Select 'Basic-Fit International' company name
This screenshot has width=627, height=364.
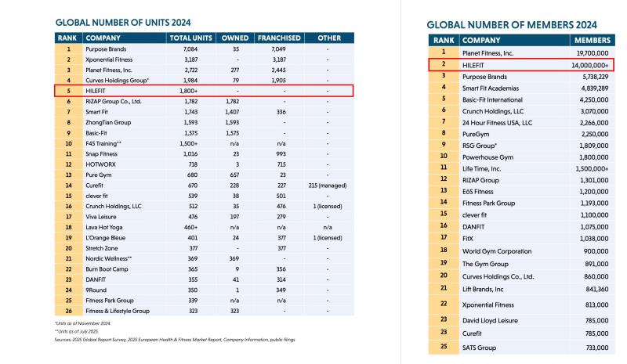point(492,100)
